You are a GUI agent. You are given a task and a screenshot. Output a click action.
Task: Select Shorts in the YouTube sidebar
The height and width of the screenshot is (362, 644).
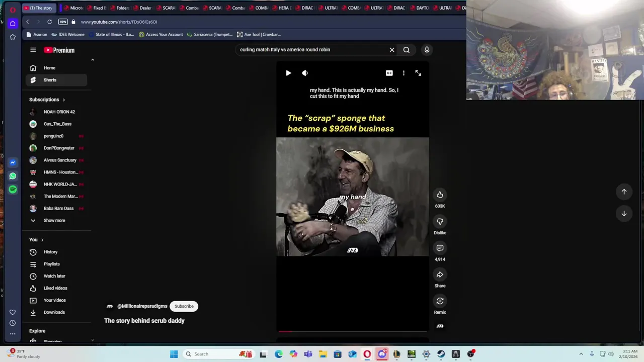(56, 80)
